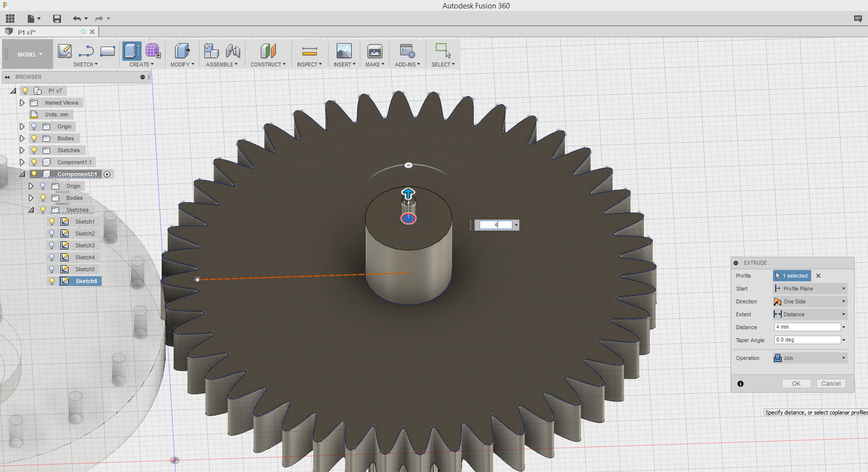Select the Create Form icon

pos(153,51)
